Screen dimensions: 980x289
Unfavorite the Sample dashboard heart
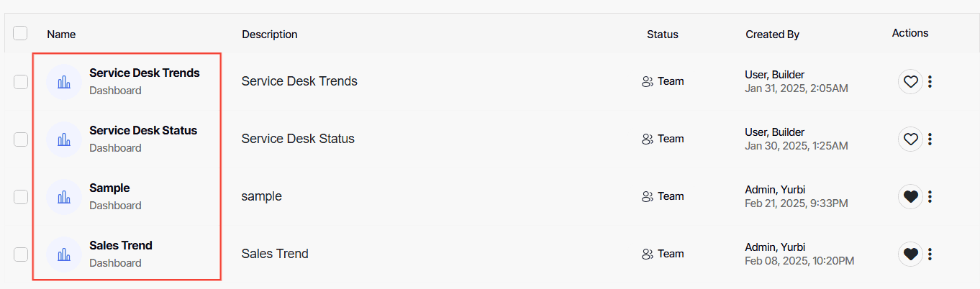point(910,196)
